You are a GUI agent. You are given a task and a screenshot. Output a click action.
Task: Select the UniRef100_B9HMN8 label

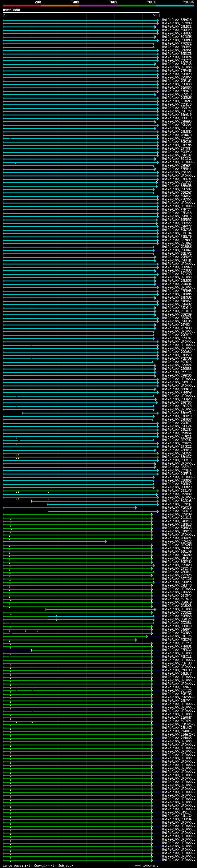point(177,40)
